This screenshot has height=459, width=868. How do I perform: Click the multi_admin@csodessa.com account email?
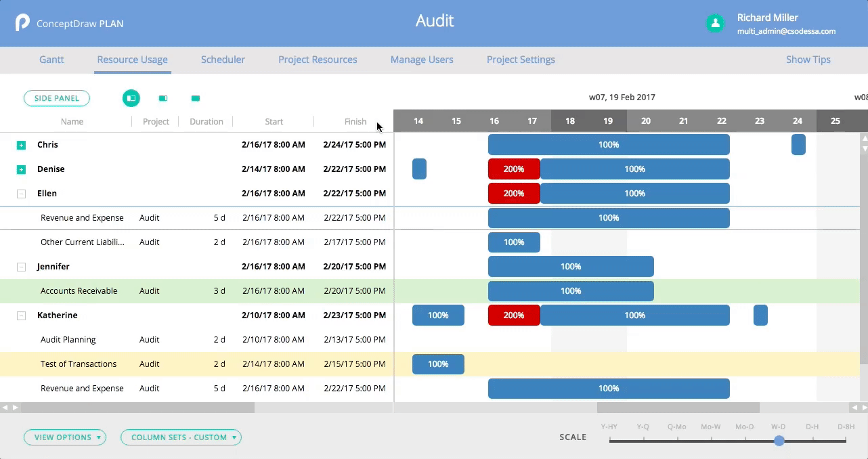coord(786,31)
